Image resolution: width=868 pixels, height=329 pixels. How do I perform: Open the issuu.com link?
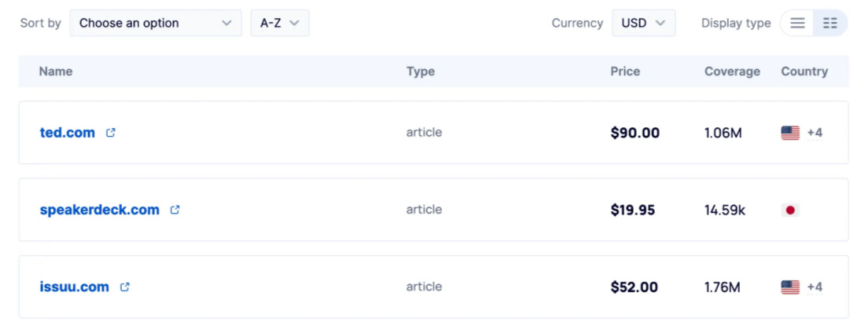[75, 287]
